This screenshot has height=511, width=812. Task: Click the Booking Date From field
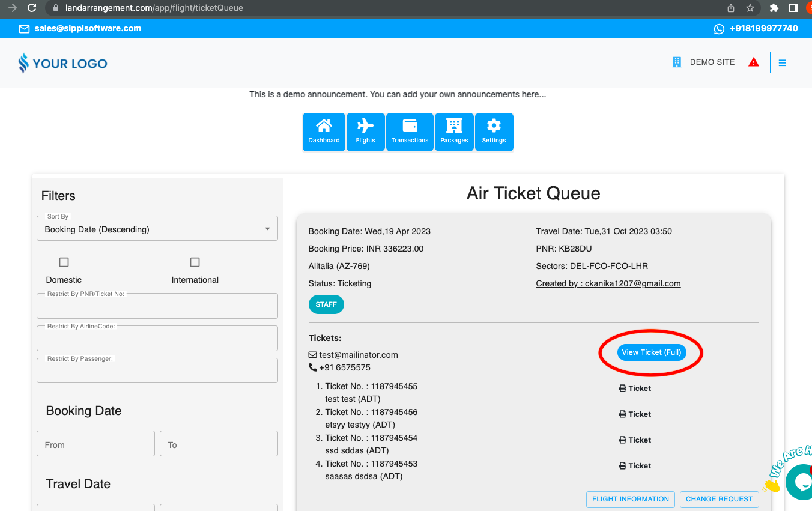click(x=95, y=444)
